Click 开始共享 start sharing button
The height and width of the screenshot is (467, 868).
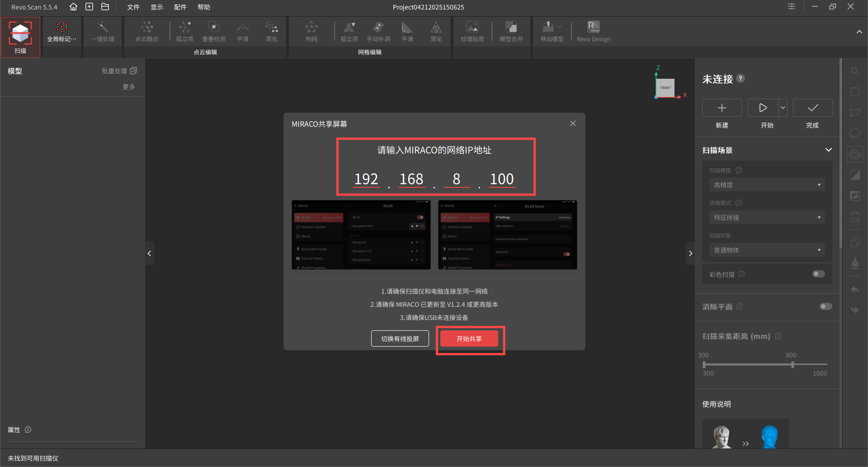click(469, 338)
